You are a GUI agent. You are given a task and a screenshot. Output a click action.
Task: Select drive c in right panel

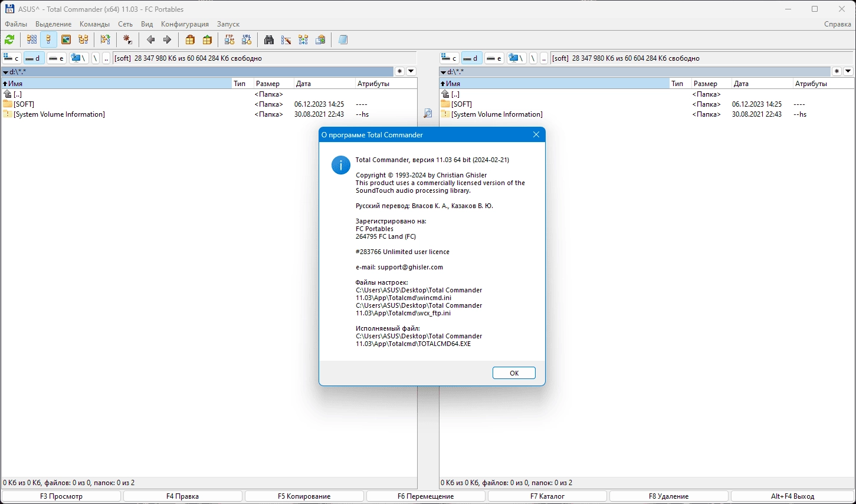click(x=450, y=58)
